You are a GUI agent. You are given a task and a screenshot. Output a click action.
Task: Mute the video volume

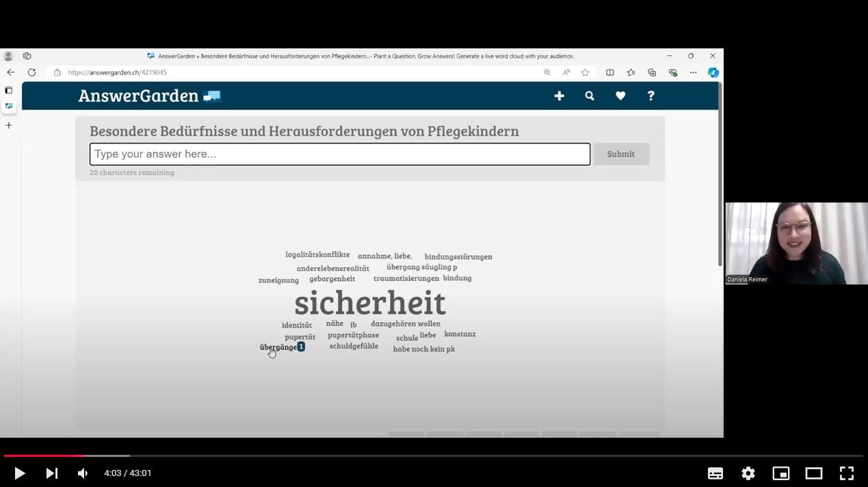83,473
